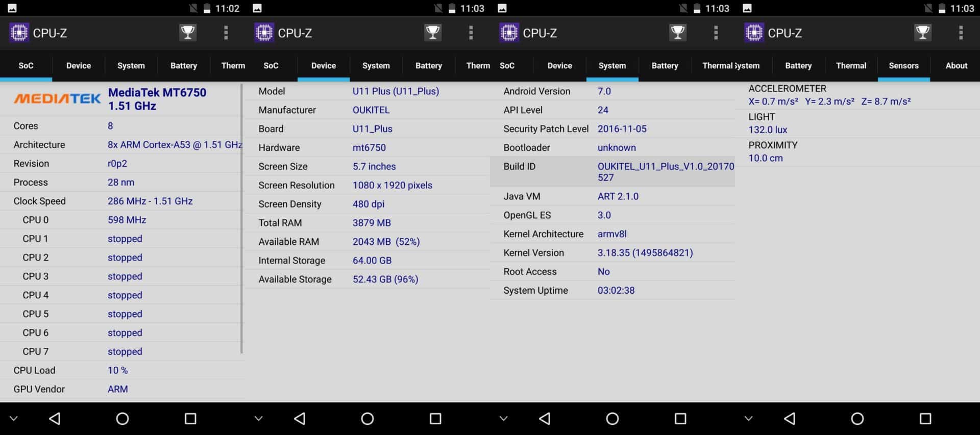This screenshot has width=980, height=435.
Task: Hide the navigation bar using the chevron under the SoC screen
Action: tap(14, 419)
